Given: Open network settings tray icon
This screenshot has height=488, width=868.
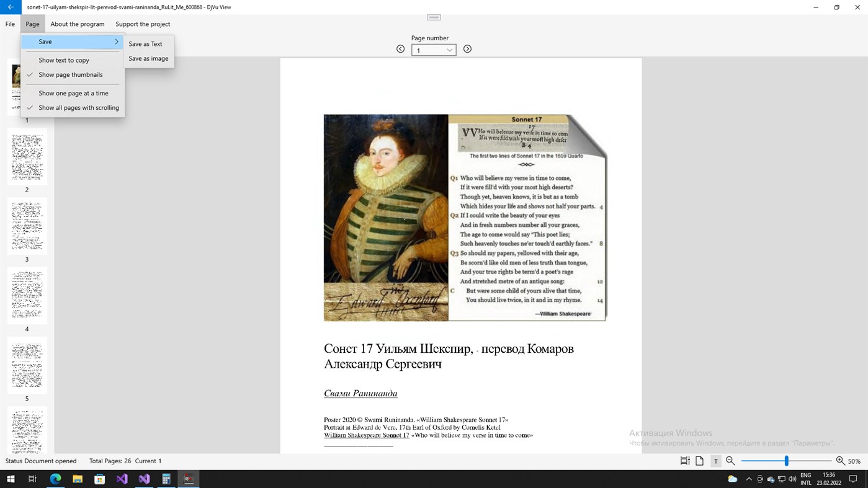Looking at the screenshot, I should (x=781, y=479).
